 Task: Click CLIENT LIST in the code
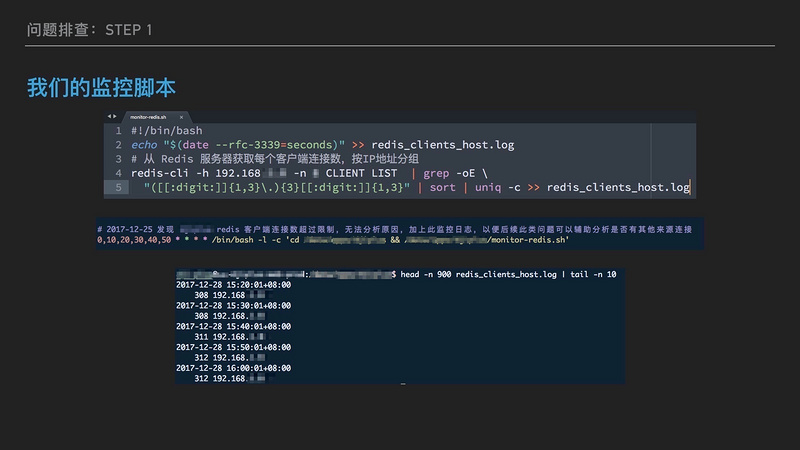361,173
